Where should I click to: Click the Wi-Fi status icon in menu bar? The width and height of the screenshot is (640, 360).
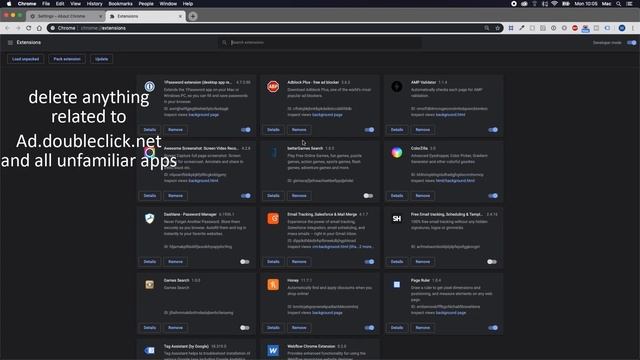554,4
